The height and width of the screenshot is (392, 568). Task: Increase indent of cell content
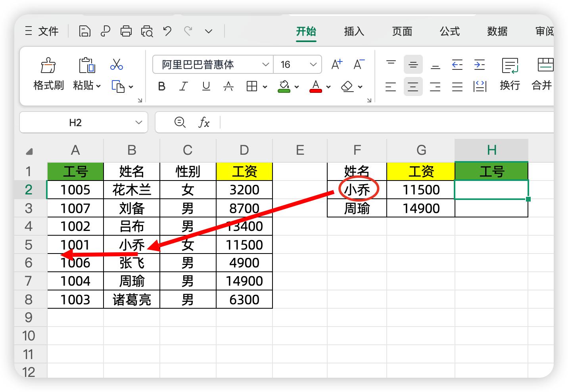click(x=480, y=64)
